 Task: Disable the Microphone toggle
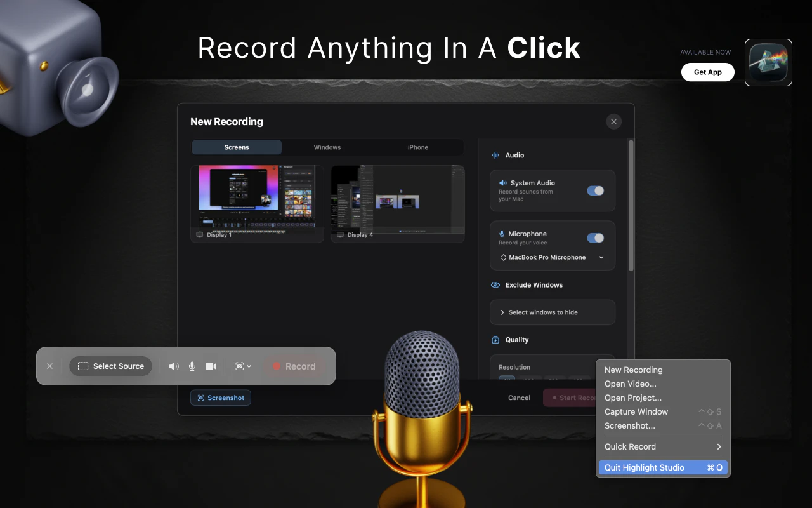tap(595, 237)
